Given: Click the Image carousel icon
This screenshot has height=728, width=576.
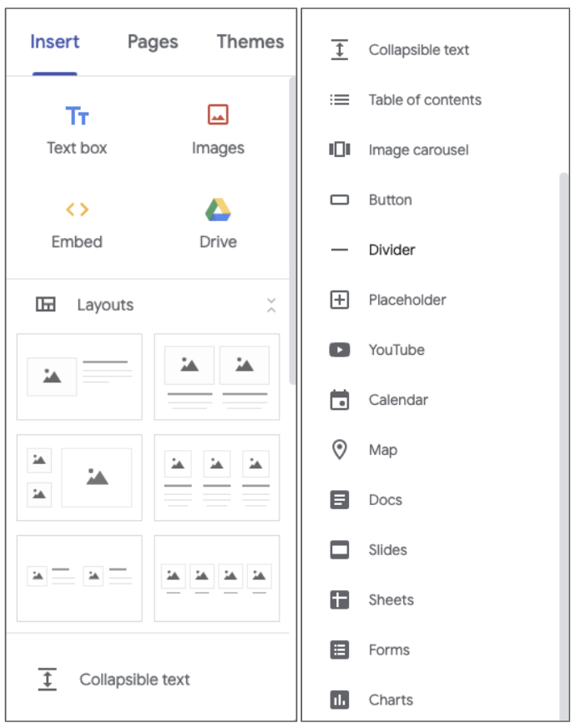Looking at the screenshot, I should point(340,149).
